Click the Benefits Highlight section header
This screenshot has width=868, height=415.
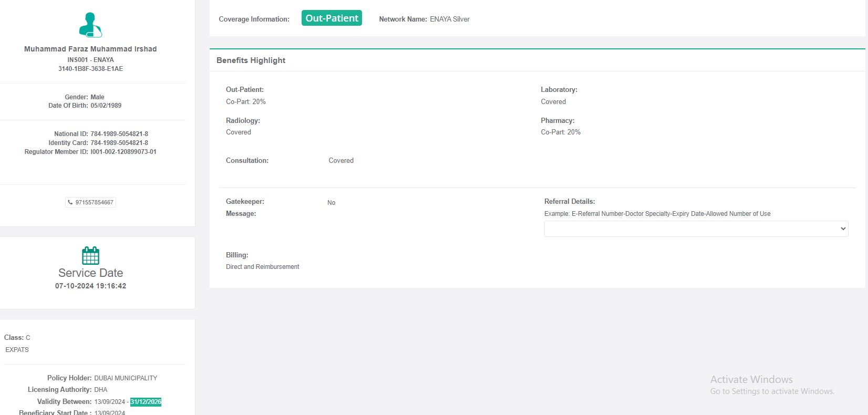251,60
